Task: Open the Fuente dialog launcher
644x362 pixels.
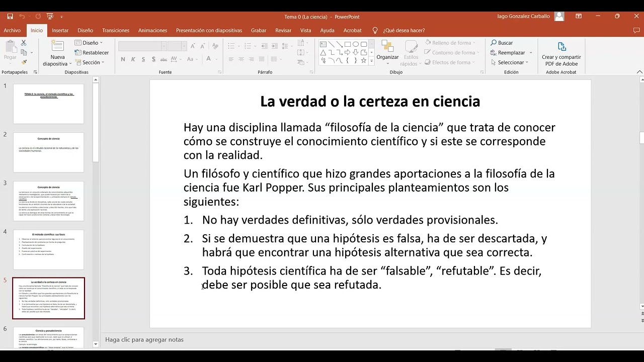Action: (x=219, y=72)
